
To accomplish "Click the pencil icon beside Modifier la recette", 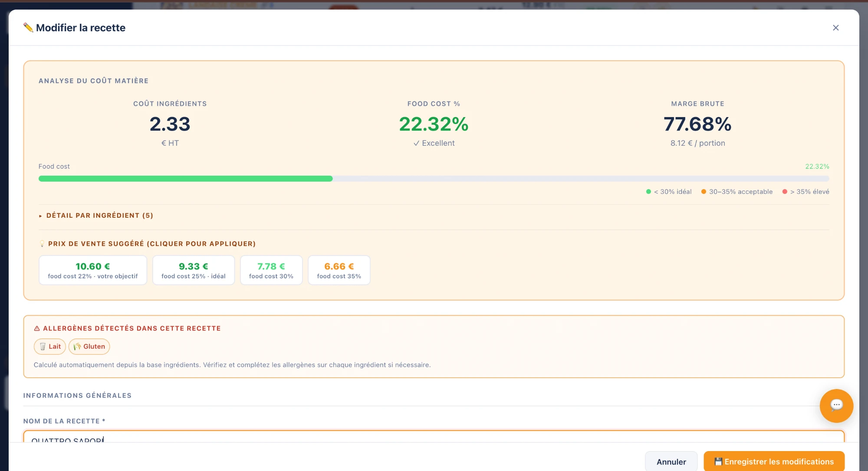I will (28, 27).
